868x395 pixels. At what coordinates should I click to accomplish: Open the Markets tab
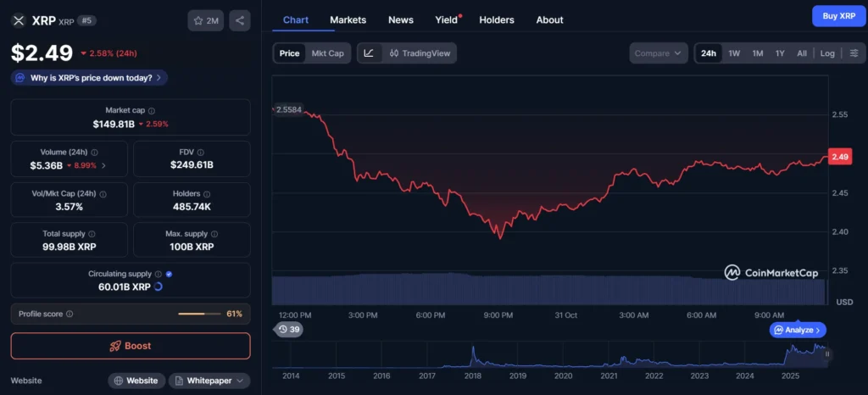click(x=348, y=19)
